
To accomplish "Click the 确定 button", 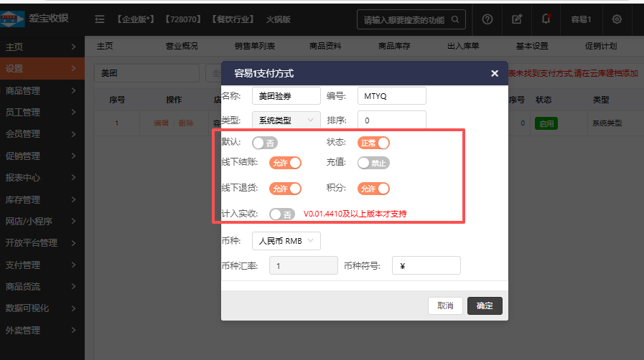I will point(485,306).
